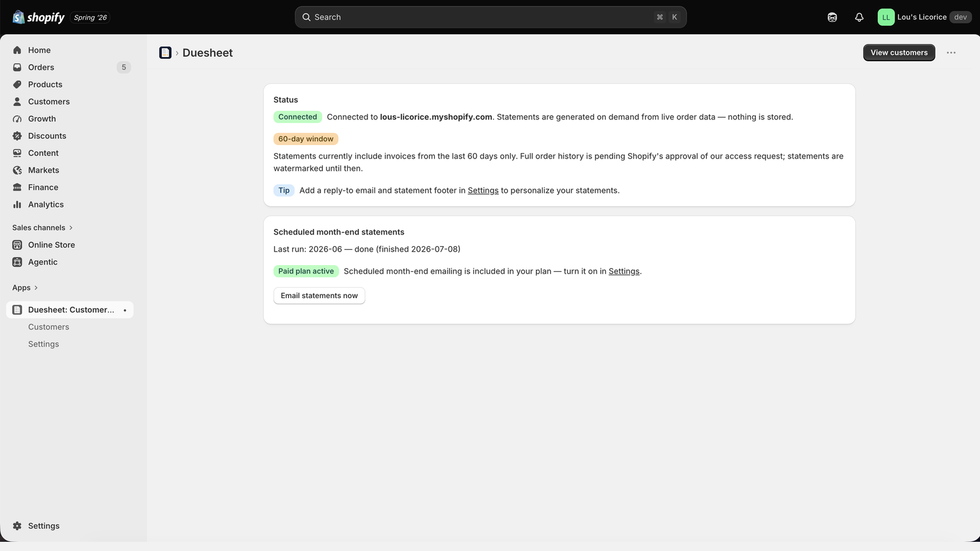Expand the Apps section

tap(25, 288)
